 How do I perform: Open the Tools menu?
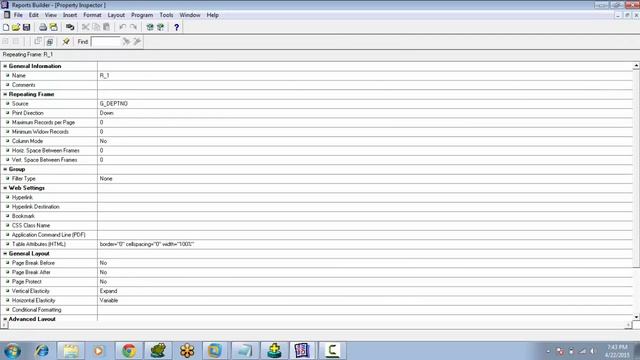pyautogui.click(x=166, y=15)
